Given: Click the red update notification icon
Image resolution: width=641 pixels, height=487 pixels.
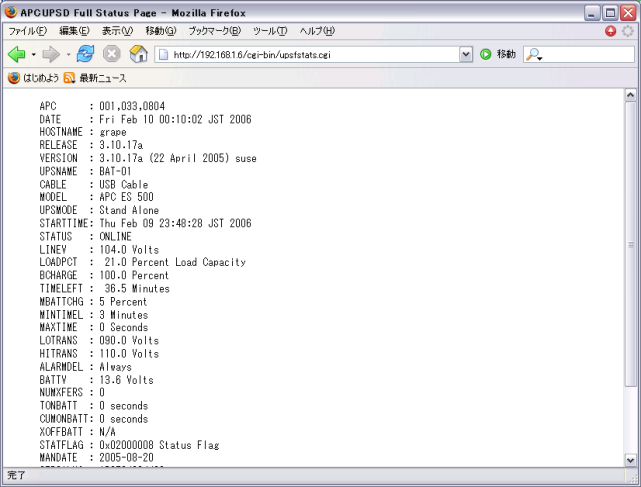Looking at the screenshot, I should [611, 31].
